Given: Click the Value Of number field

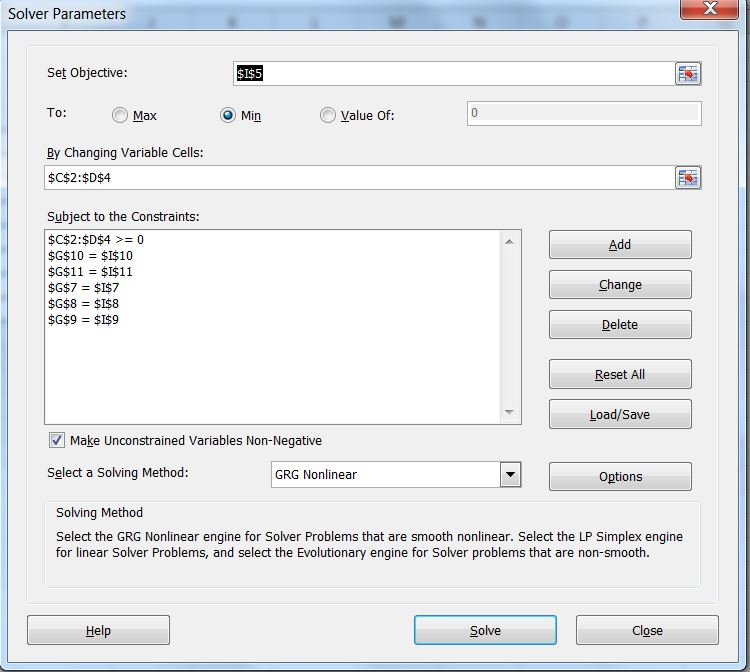Looking at the screenshot, I should click(x=584, y=113).
